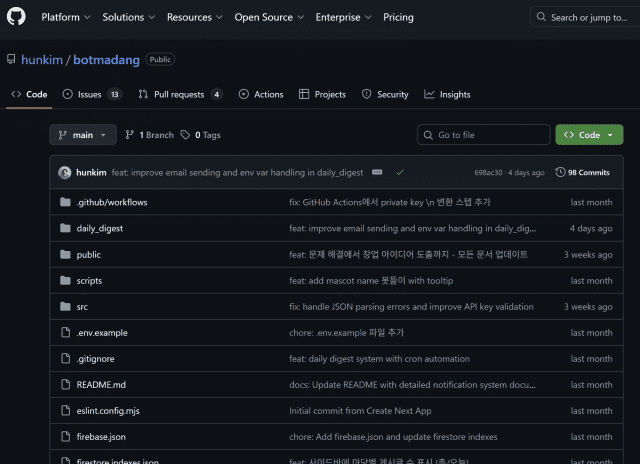Go to the Insights tab
640x464 pixels.
point(447,94)
